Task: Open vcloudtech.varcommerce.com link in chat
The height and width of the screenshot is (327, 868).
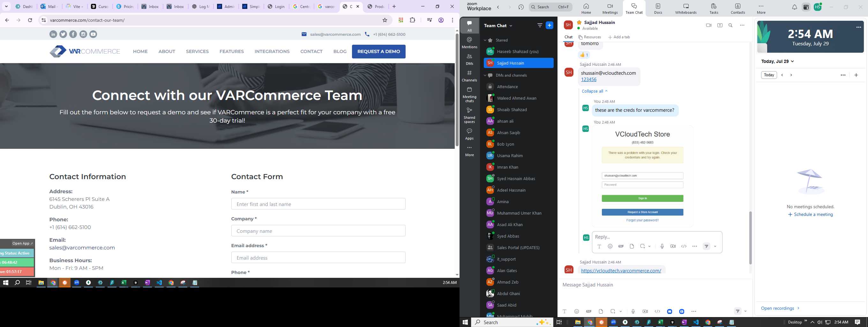Action: pyautogui.click(x=621, y=271)
